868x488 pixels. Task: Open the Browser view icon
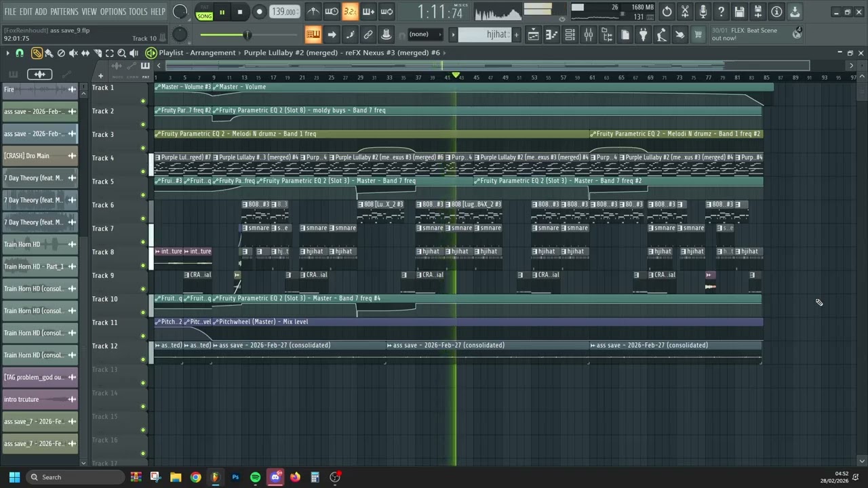pyautogui.click(x=607, y=35)
